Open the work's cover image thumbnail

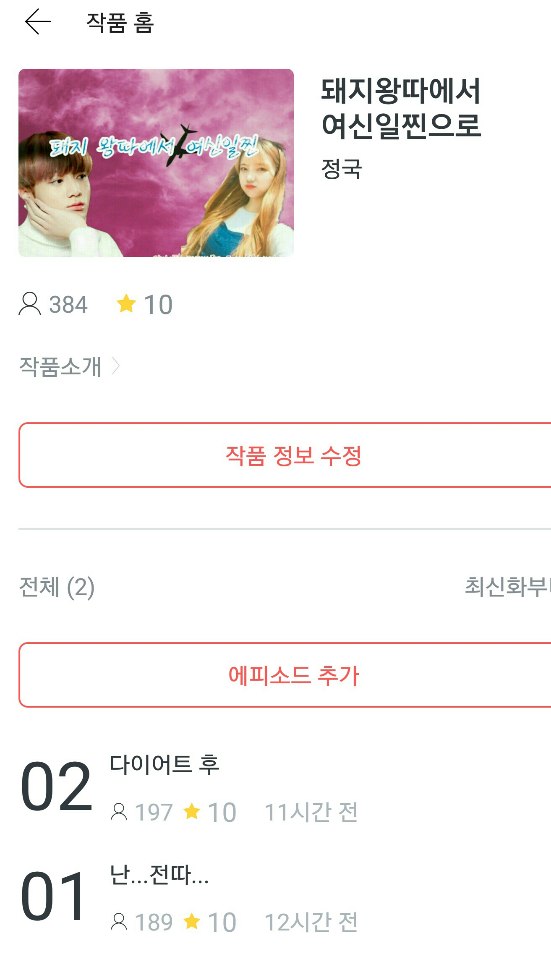coord(156,163)
